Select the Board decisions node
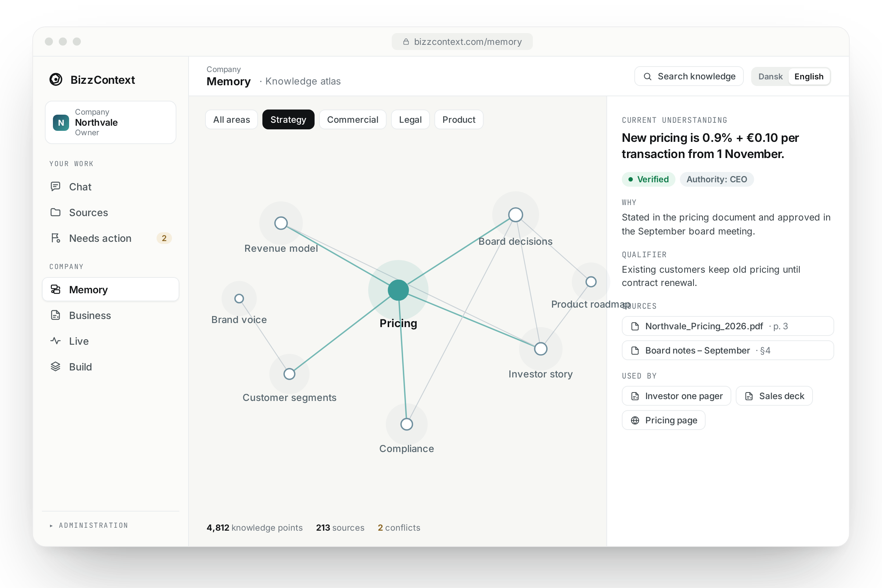Image resolution: width=882 pixels, height=588 pixels. tap(516, 215)
